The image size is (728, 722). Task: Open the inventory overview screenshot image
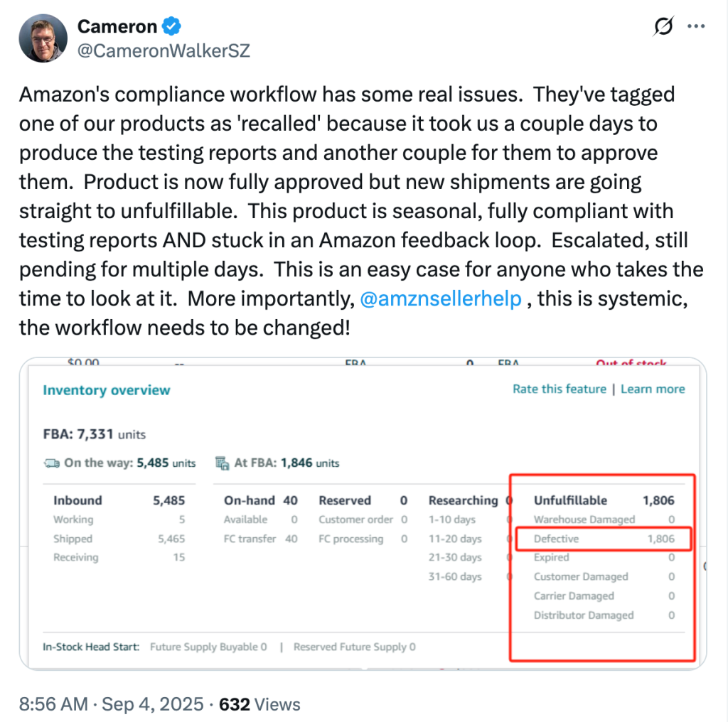point(363,514)
